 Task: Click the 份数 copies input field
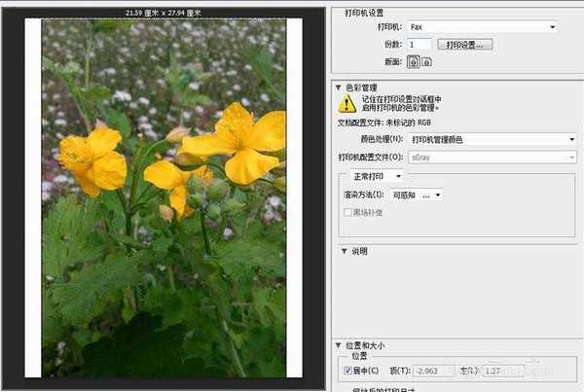420,45
